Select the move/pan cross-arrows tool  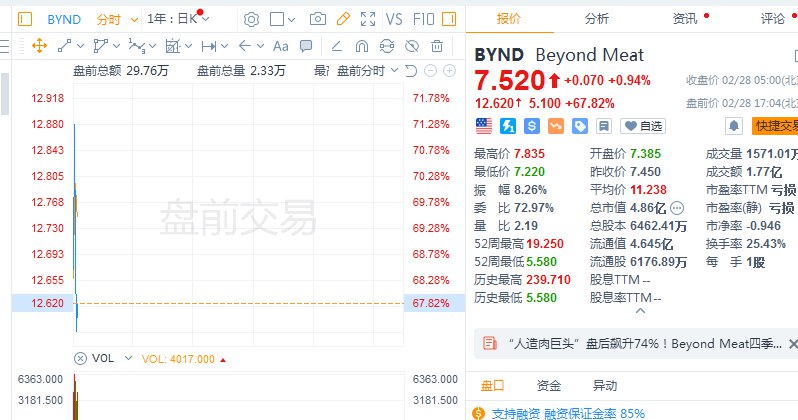[39, 46]
